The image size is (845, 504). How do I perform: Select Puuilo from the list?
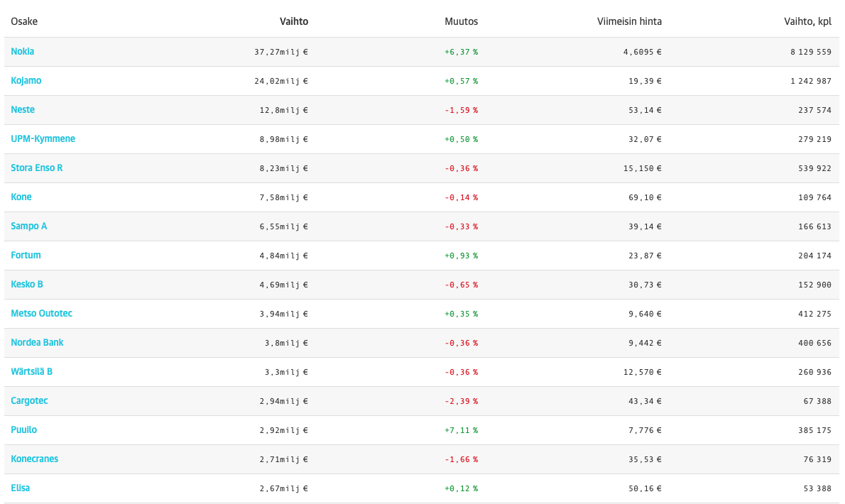(x=24, y=430)
